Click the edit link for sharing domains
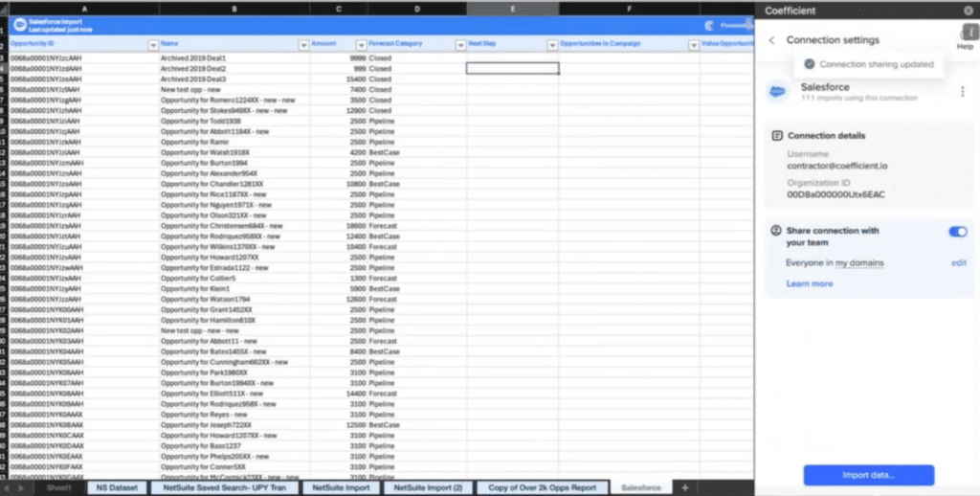The width and height of the screenshot is (980, 496). 959,262
